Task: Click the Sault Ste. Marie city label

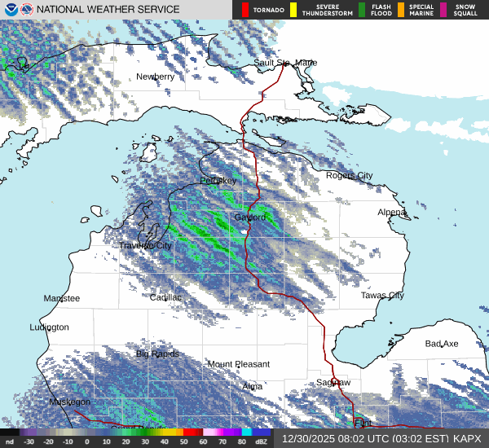Action: (285, 63)
